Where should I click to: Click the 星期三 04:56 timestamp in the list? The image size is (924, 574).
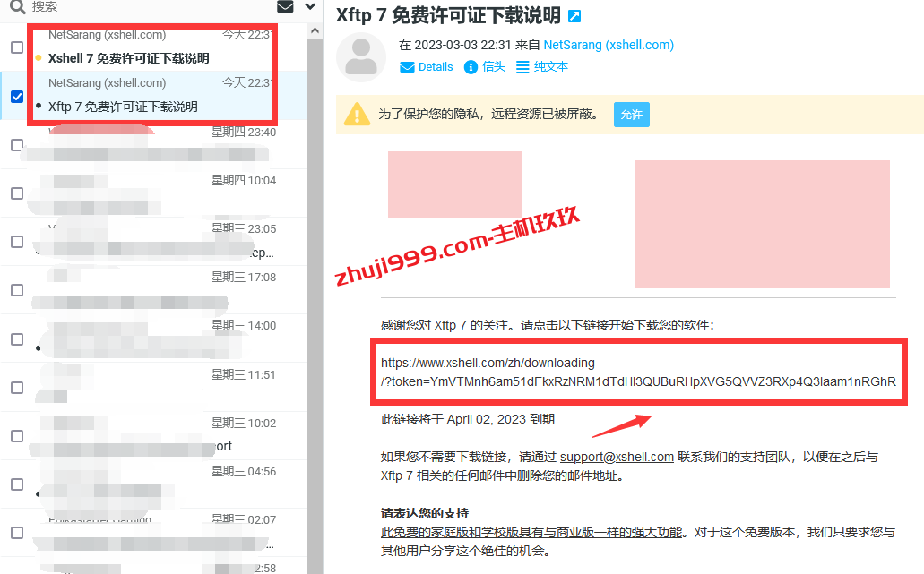pos(244,471)
